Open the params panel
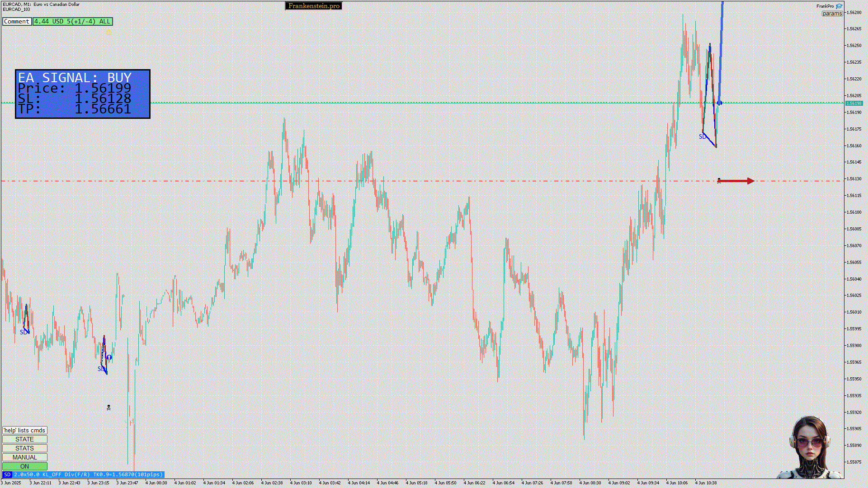The image size is (868, 488). point(832,14)
